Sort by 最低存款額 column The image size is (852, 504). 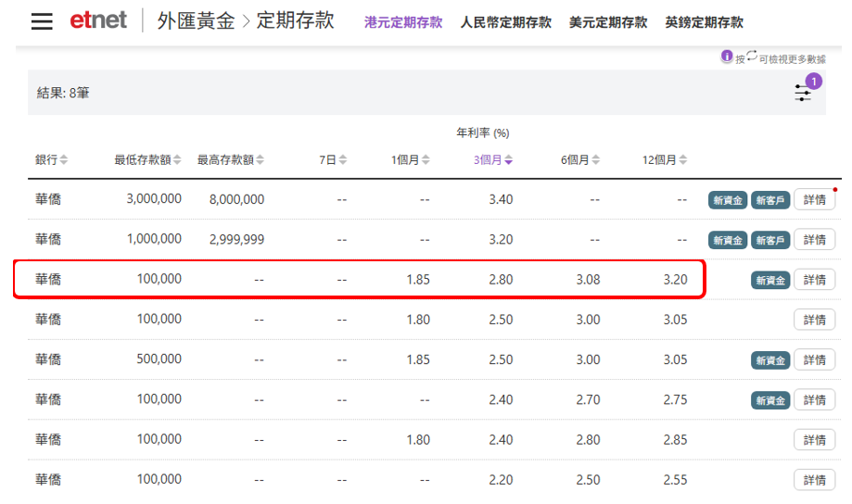coord(147,159)
